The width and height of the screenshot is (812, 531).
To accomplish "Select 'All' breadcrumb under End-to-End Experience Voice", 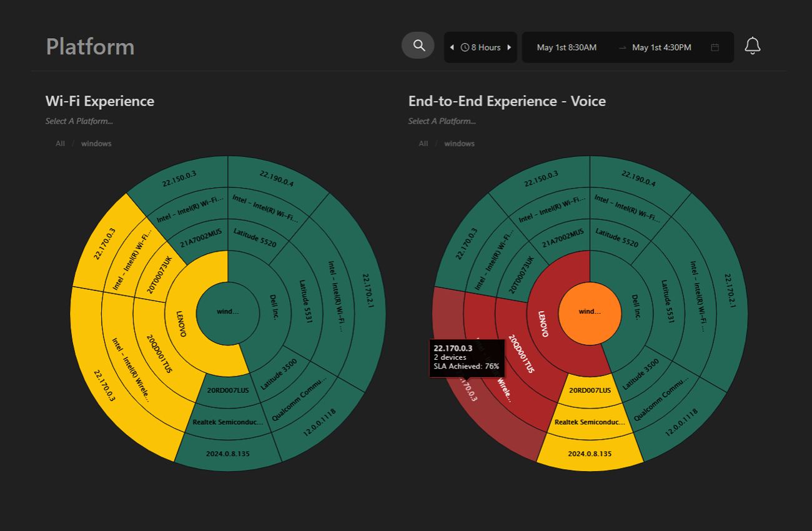I will click(x=423, y=144).
